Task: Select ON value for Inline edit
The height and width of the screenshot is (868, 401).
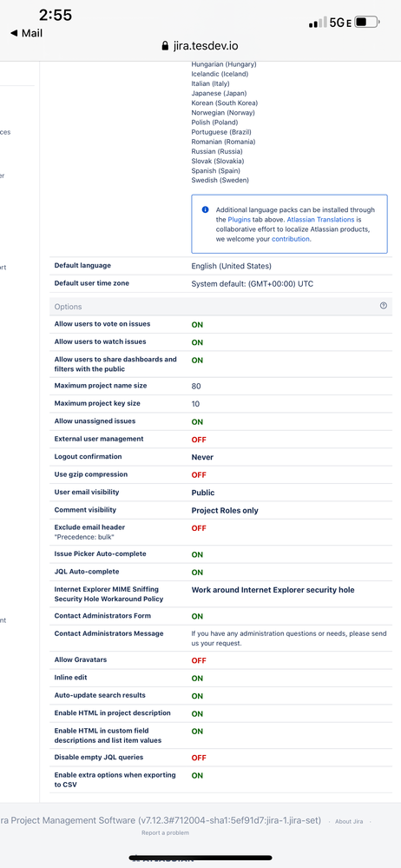Action: [x=197, y=678]
